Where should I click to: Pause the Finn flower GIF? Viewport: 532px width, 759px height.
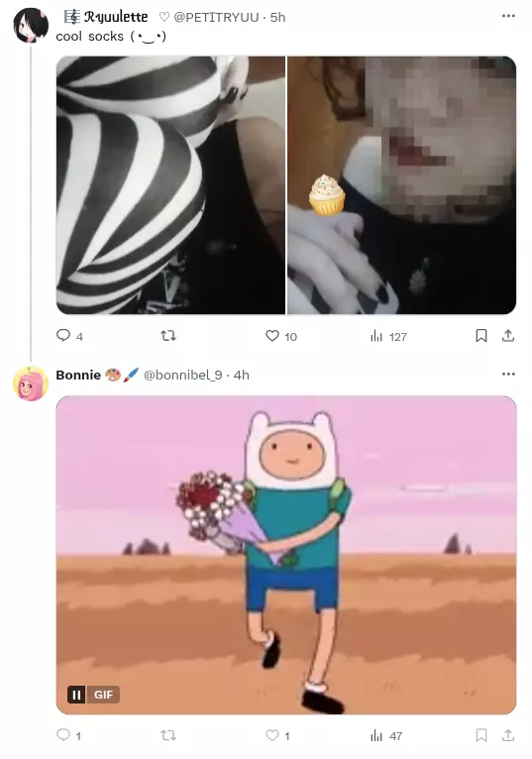76,695
